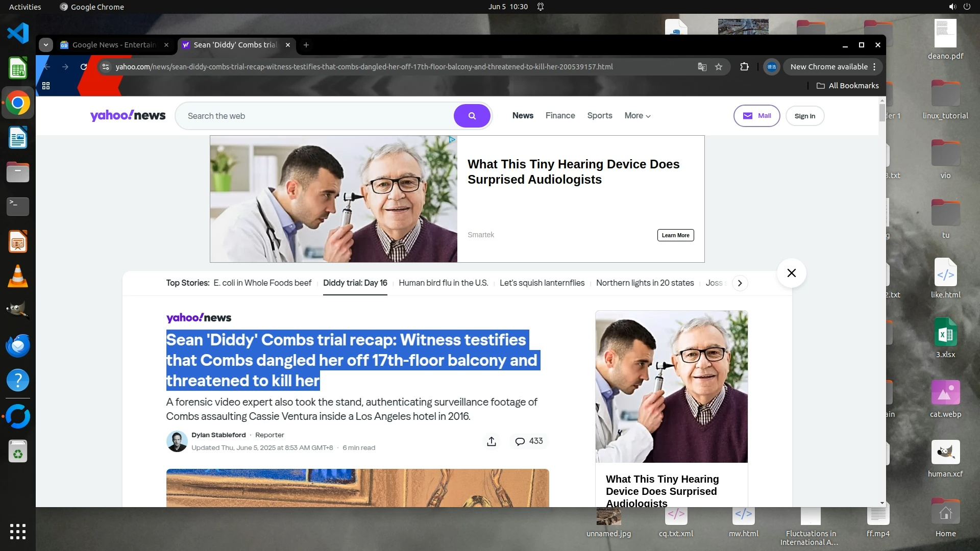Expand the More navigation dropdown
The image size is (980, 551).
coord(637,116)
